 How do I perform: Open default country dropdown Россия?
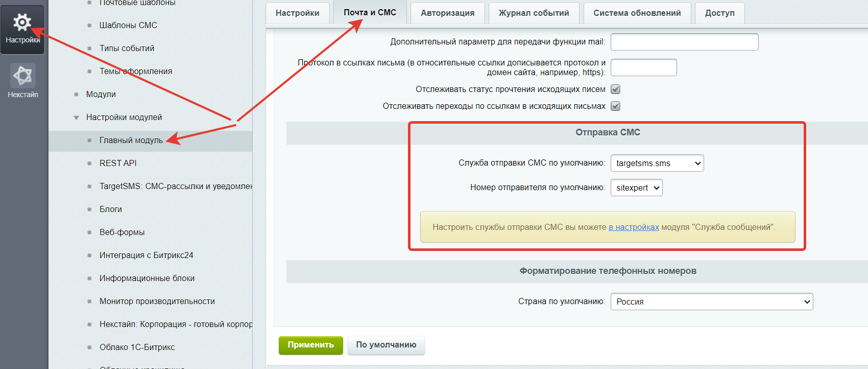click(x=712, y=302)
